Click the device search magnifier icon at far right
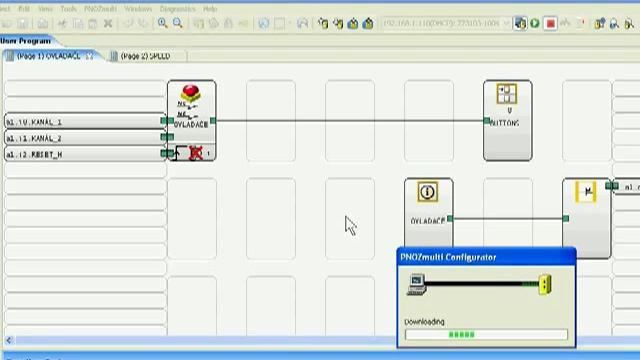The height and width of the screenshot is (360, 640). (x=629, y=24)
